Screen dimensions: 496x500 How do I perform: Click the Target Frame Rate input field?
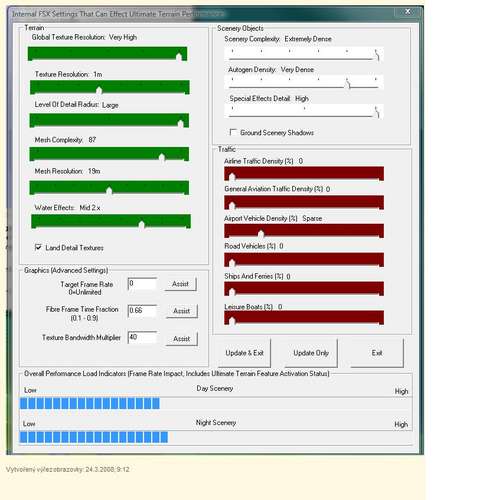[x=142, y=284]
